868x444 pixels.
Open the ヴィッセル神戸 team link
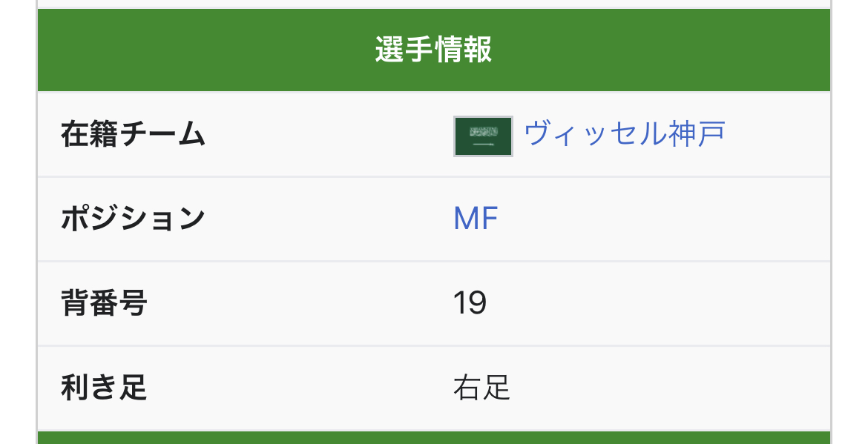coord(625,134)
